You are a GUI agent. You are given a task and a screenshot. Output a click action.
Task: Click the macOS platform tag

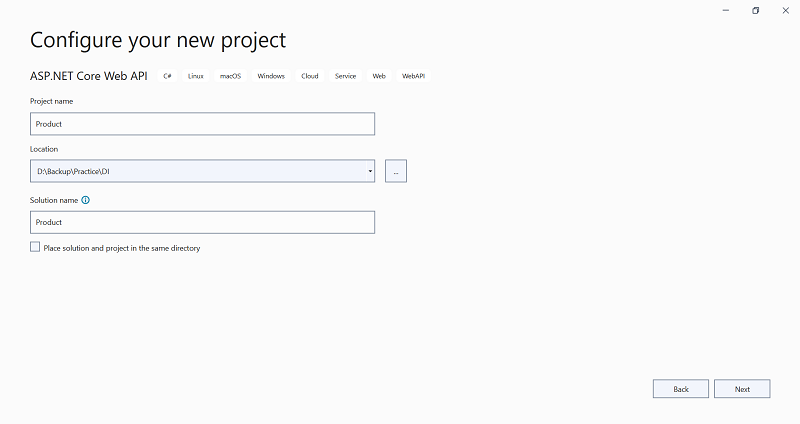(231, 76)
